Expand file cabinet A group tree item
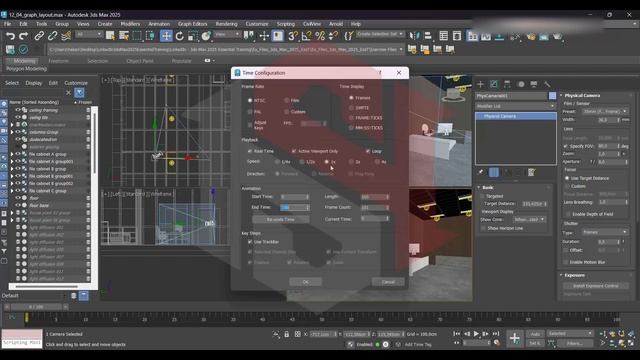 (12, 154)
